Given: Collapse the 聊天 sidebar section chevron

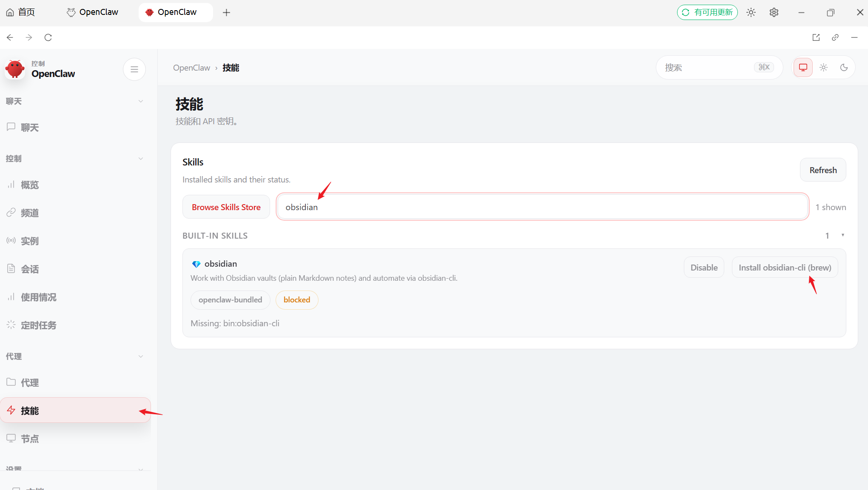Looking at the screenshot, I should pyautogui.click(x=141, y=101).
